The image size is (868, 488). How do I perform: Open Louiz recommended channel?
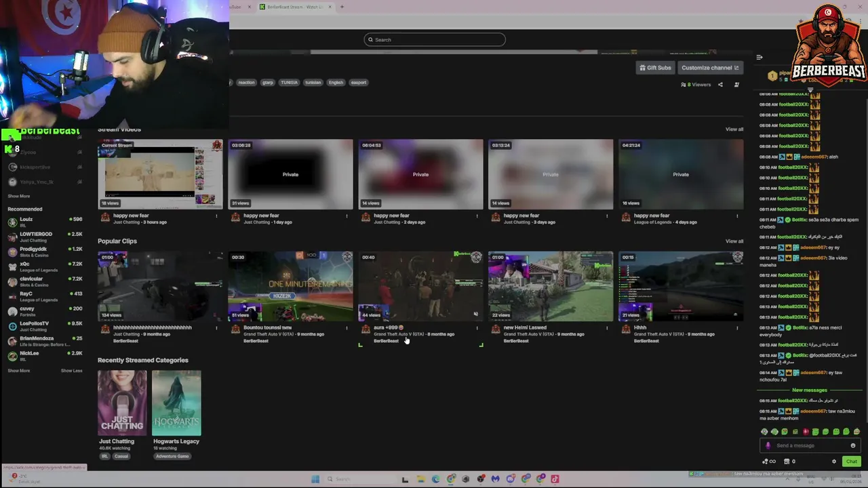(45, 222)
